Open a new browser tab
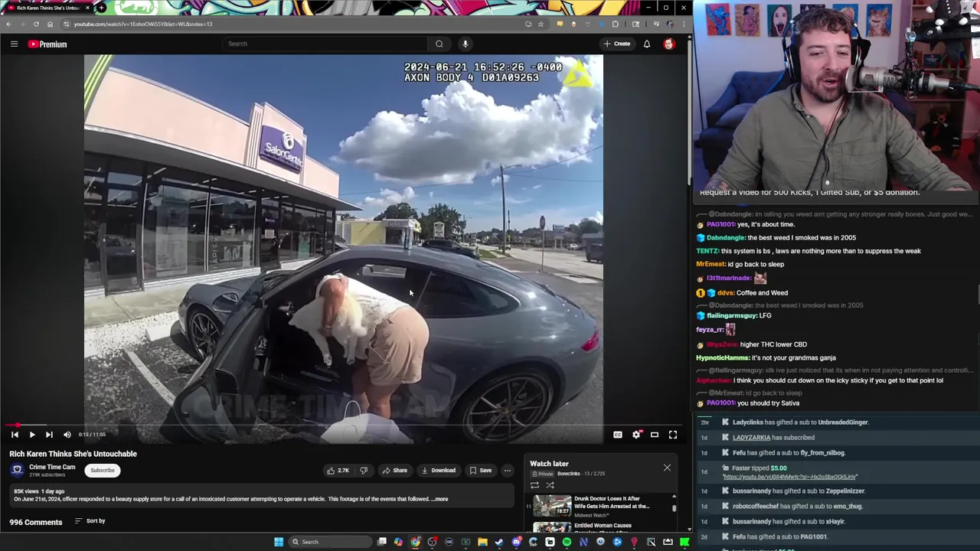The height and width of the screenshot is (551, 980). click(x=101, y=8)
